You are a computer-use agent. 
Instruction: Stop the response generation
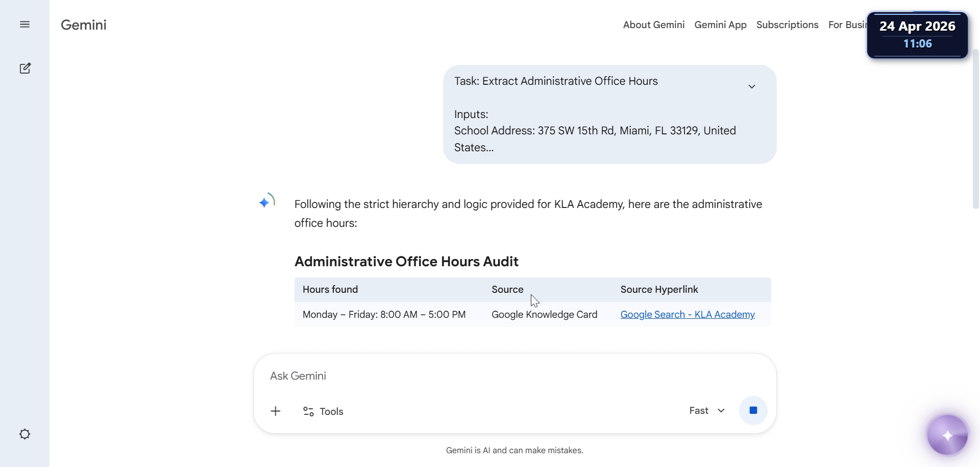click(753, 410)
